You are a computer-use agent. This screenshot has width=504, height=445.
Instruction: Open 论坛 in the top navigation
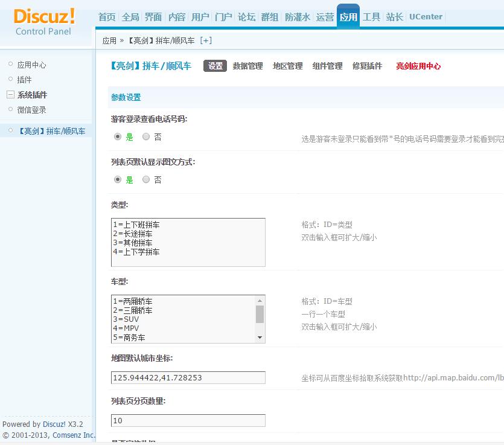click(246, 17)
